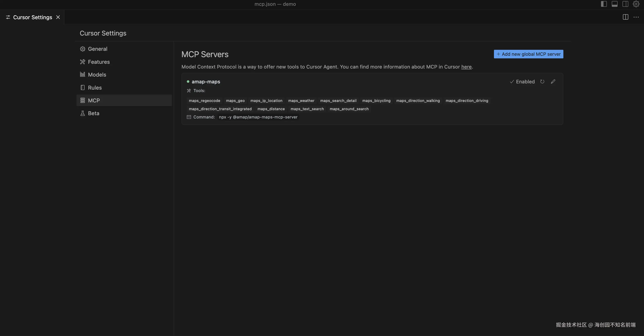Click the settings sliders icon on the tab
Image resolution: width=644 pixels, height=336 pixels.
8,17
